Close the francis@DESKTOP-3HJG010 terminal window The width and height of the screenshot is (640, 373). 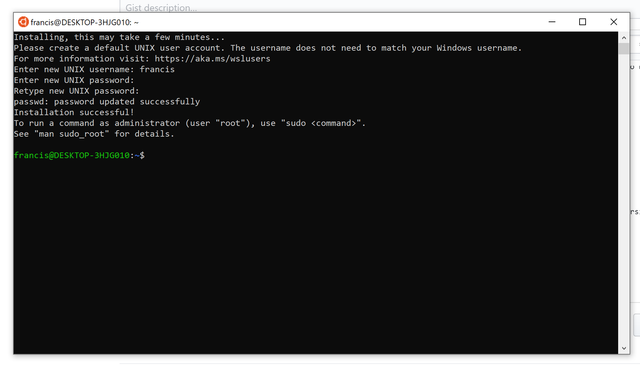613,22
